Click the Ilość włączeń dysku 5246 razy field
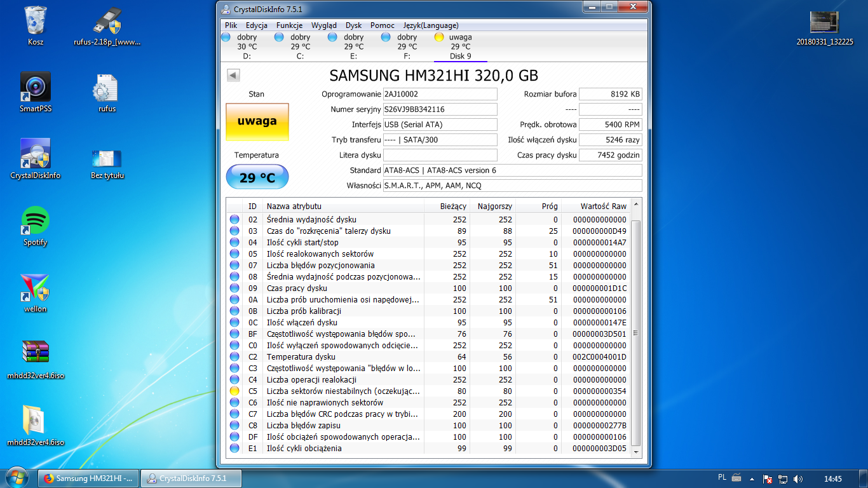This screenshot has height=488, width=868. tap(610, 140)
